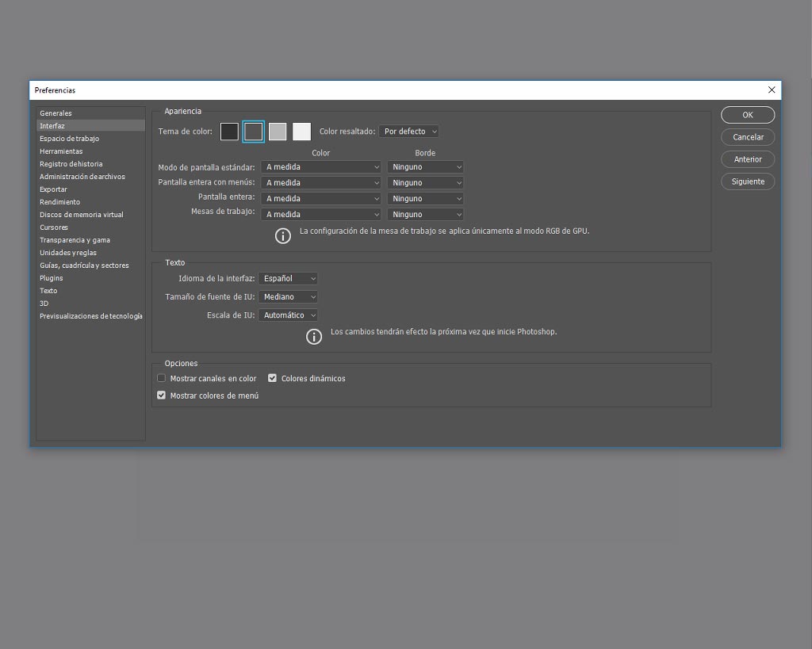This screenshot has height=649, width=812.
Task: Open Mesas de trabajo Borde dropdown
Action: coord(425,214)
